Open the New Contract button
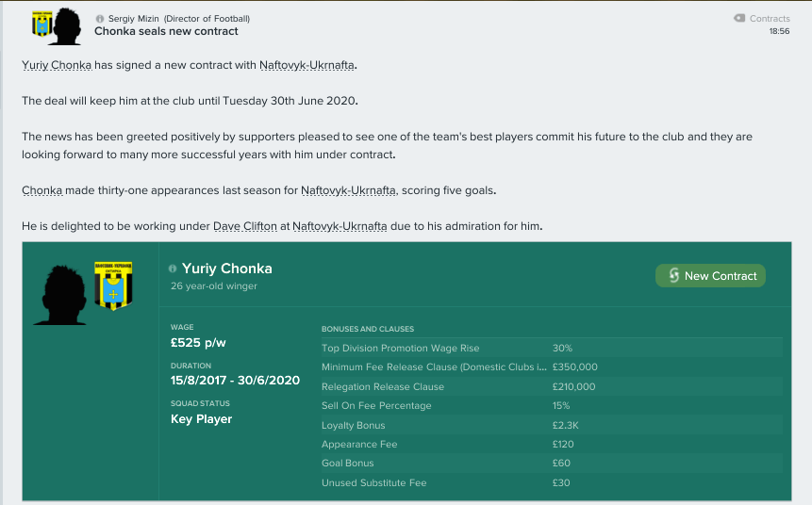812x505 pixels. 710,276
